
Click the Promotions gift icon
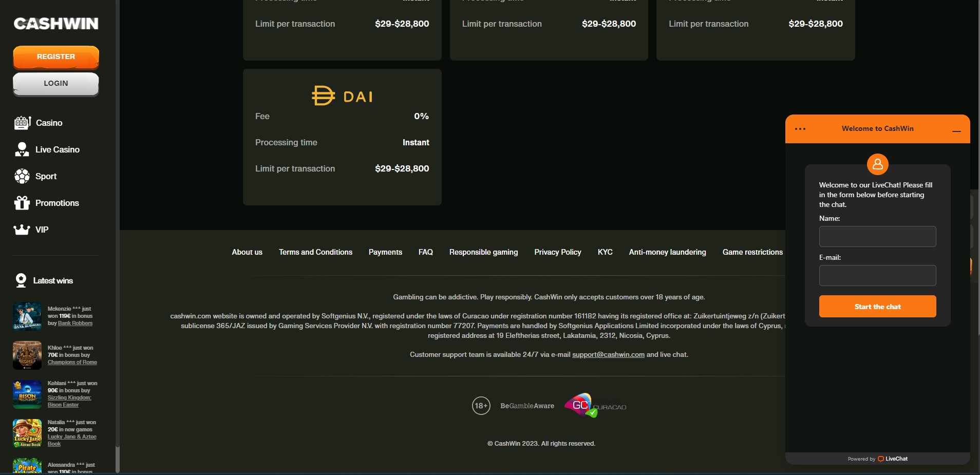(x=22, y=203)
